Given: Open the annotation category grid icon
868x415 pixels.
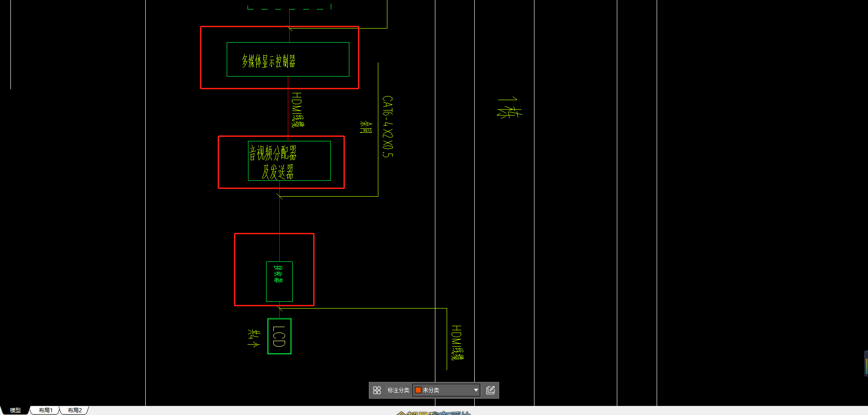Looking at the screenshot, I should point(377,390).
